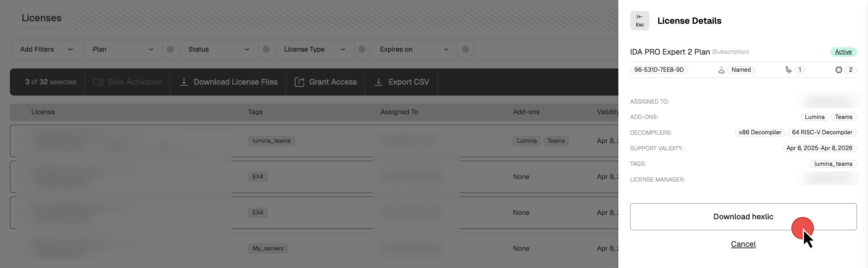The height and width of the screenshot is (268, 868).
Task: Expand the License Type dropdown
Action: coord(315,49)
